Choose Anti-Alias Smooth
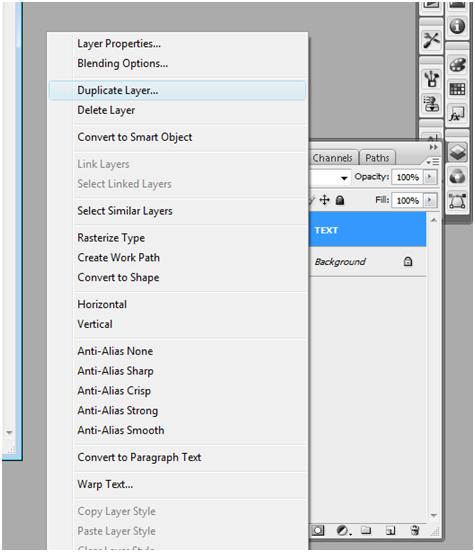Image resolution: width=475 pixels, height=552 pixels. (x=177, y=430)
